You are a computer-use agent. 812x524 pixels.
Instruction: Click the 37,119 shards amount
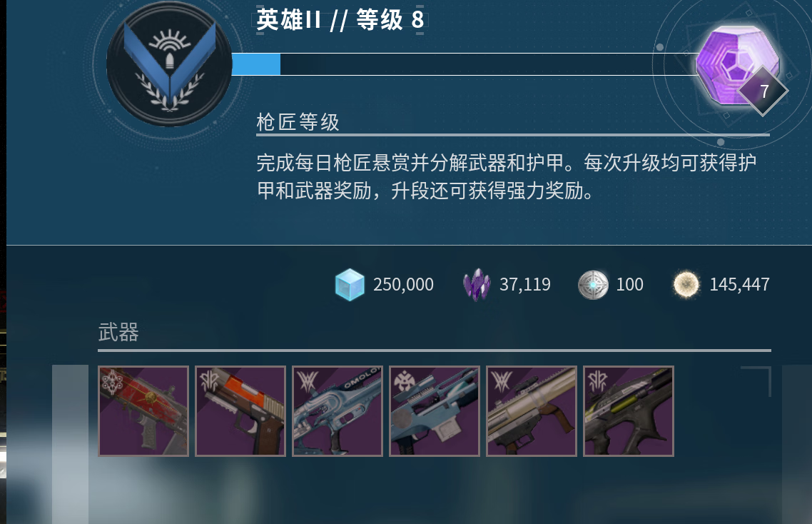point(524,285)
